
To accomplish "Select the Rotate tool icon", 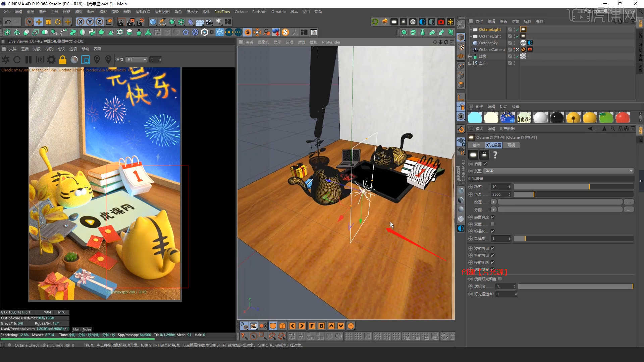I will coord(58,22).
